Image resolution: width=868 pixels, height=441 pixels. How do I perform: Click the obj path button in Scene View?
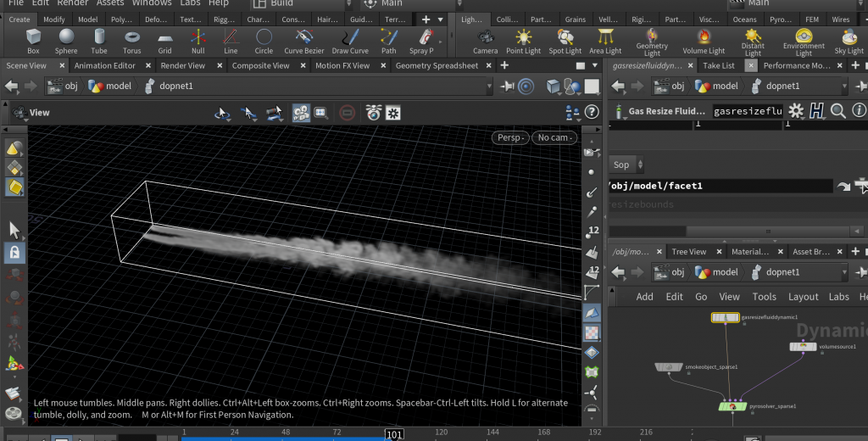click(x=63, y=86)
